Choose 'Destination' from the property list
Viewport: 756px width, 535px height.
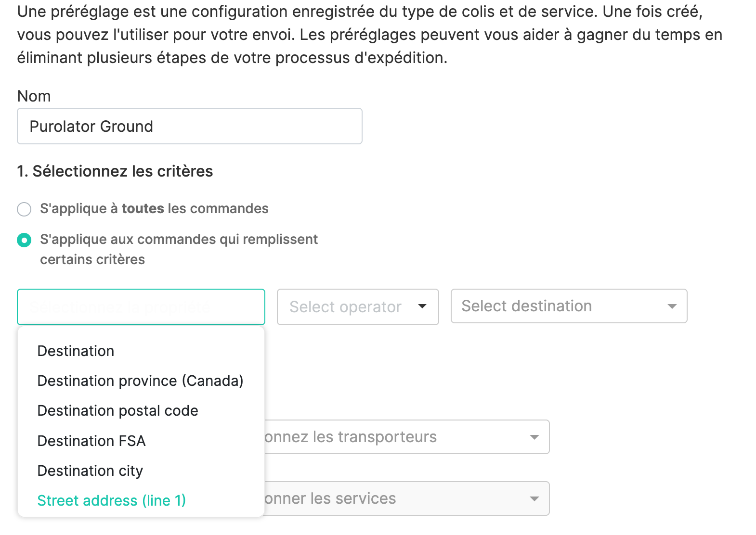(x=76, y=351)
